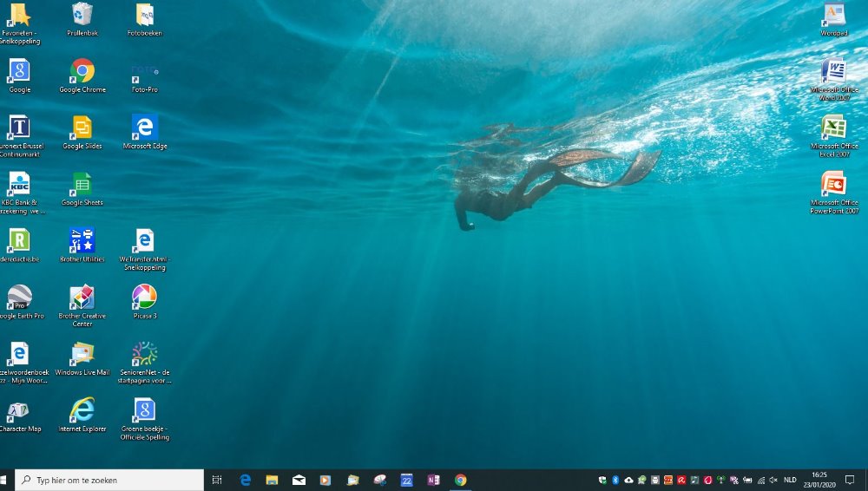Click the Windows Start button
Screen dimensions: 868x491
(6, 480)
